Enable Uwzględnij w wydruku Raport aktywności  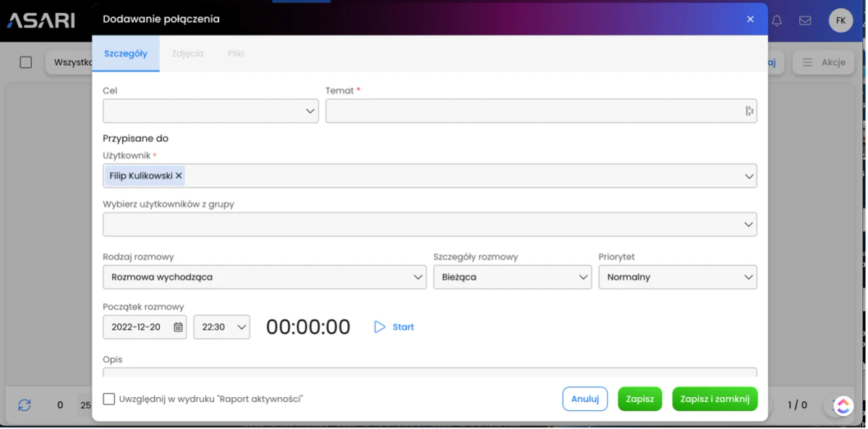click(x=109, y=399)
